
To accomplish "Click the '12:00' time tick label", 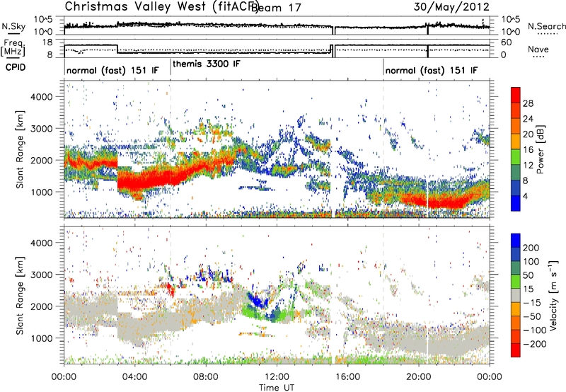I will (x=277, y=377).
